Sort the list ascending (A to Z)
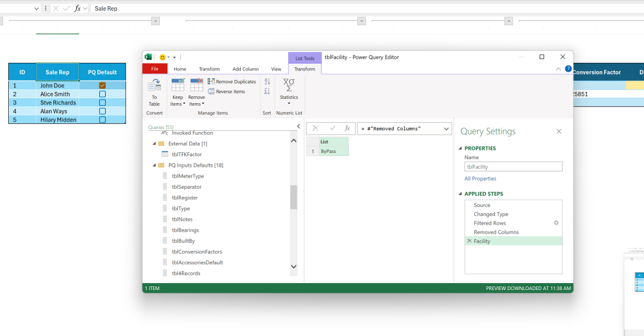644x336 pixels. click(267, 82)
